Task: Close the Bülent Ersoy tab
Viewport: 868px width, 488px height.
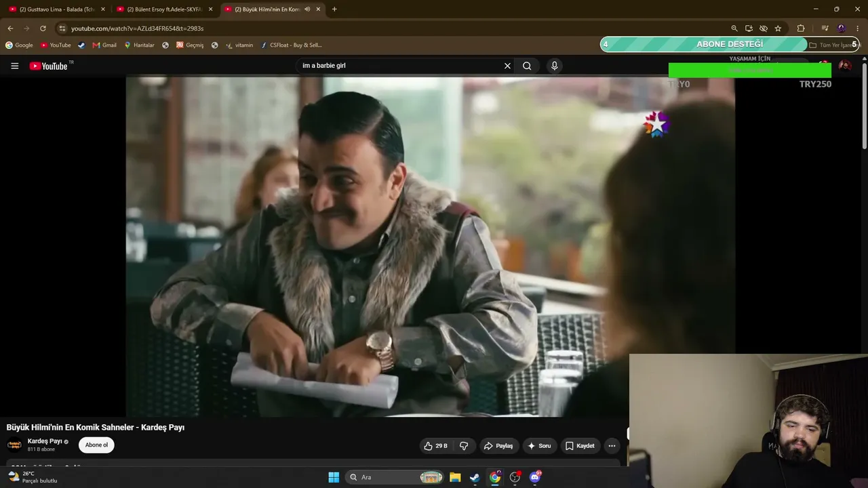Action: (x=210, y=9)
